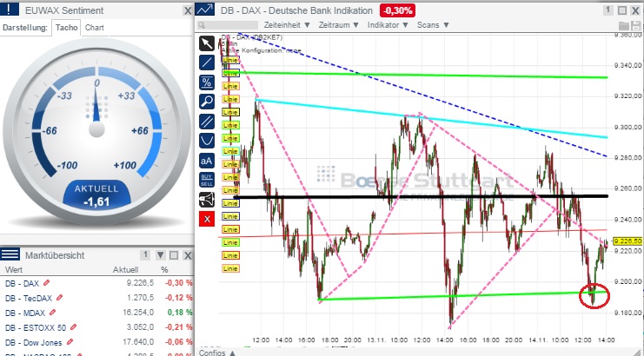Click the EUWAX Sentiment exclamation icon
Screen dimensions: 644x356
10,10
